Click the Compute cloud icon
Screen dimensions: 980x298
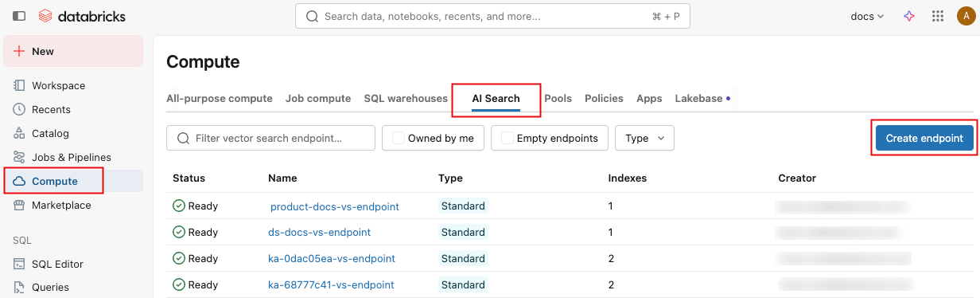[x=20, y=181]
